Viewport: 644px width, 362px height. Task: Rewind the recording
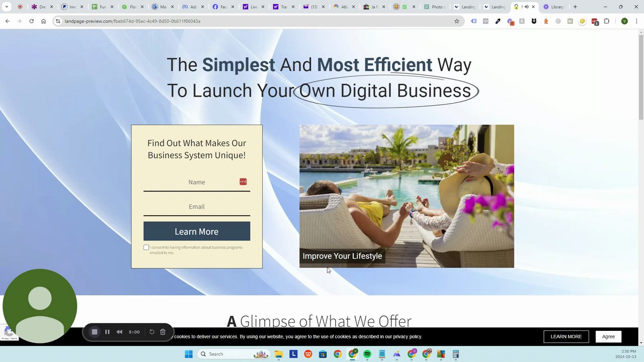point(119,332)
